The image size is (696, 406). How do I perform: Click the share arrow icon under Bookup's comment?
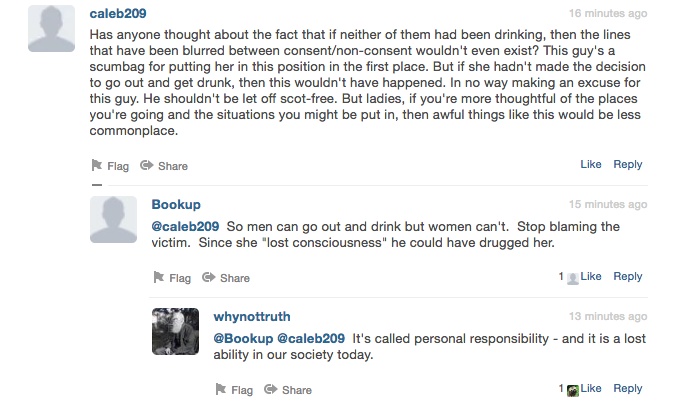209,277
